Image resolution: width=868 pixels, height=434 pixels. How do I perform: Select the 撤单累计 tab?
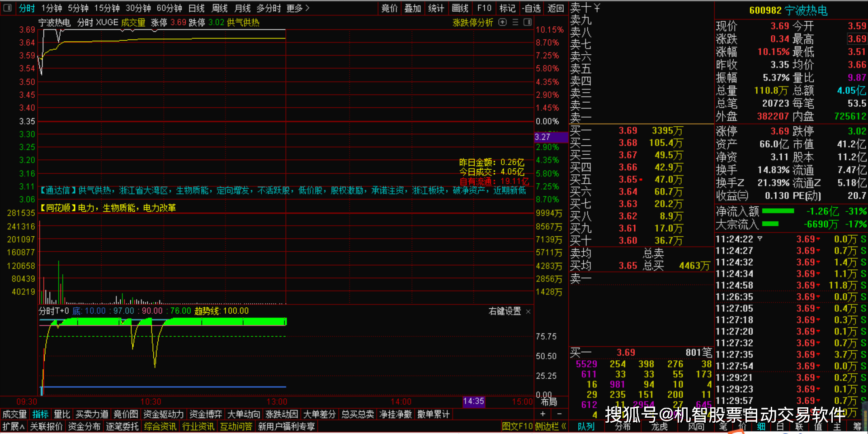click(434, 414)
